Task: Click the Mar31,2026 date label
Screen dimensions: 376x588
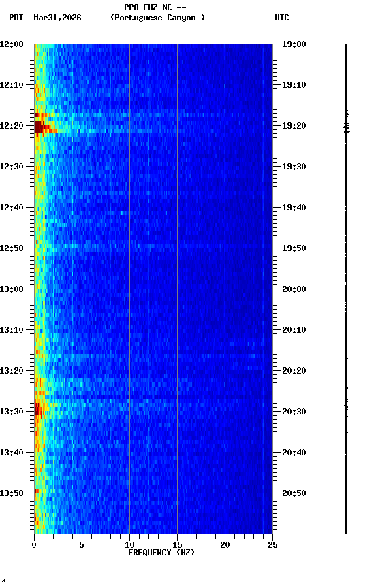Action: pyautogui.click(x=57, y=18)
